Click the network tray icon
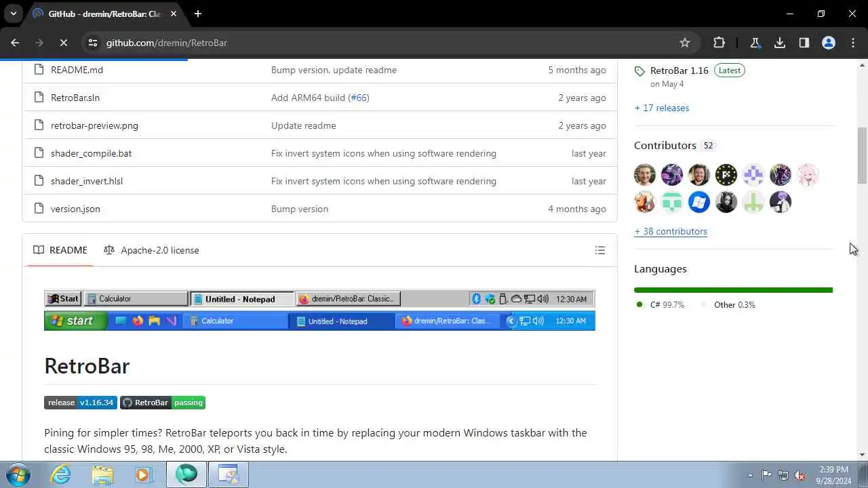The image size is (868, 488). [x=783, y=475]
